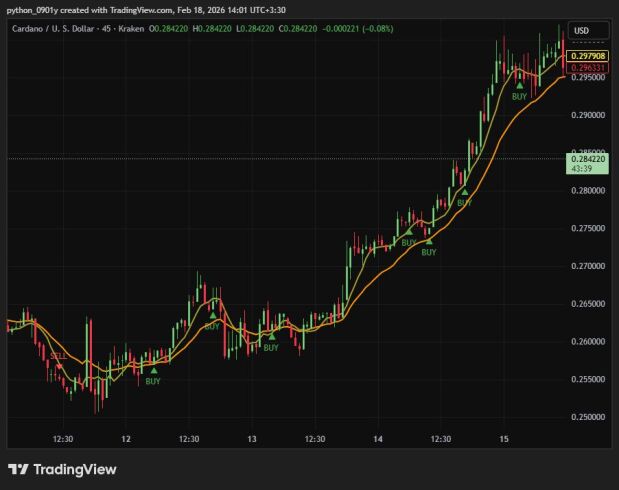619x490 pixels.
Task: Select the BUY signal arrow near 0.255000 level
Action: (153, 377)
